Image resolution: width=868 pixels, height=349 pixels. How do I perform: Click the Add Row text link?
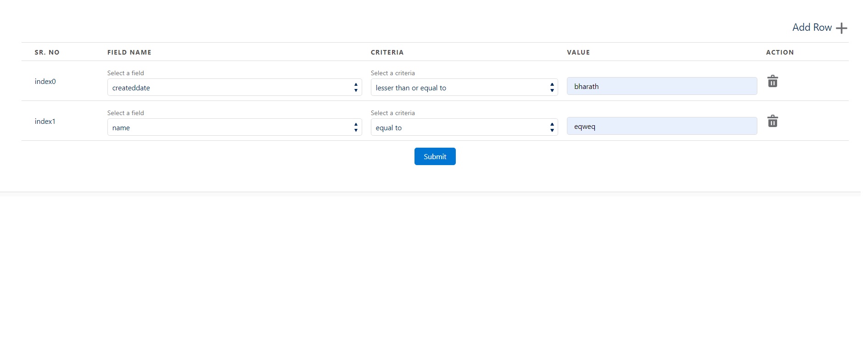(x=812, y=28)
